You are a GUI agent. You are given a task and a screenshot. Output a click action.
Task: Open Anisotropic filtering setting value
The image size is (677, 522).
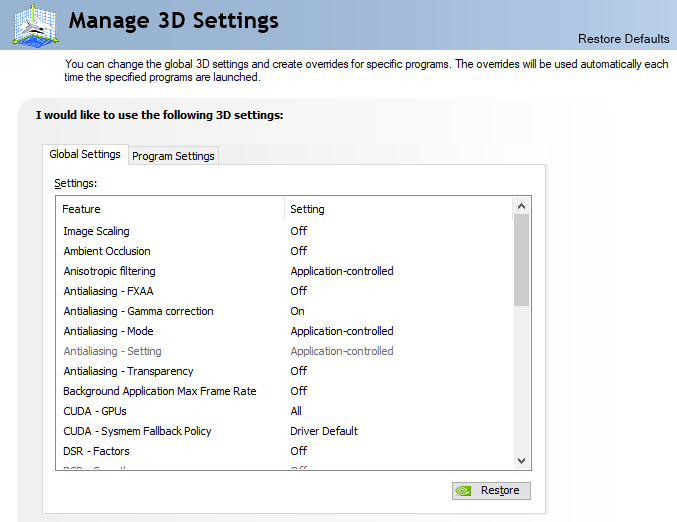[341, 271]
